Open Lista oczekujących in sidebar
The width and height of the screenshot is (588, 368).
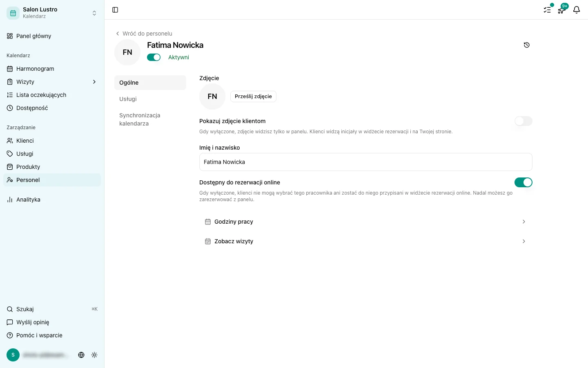pyautogui.click(x=52, y=95)
